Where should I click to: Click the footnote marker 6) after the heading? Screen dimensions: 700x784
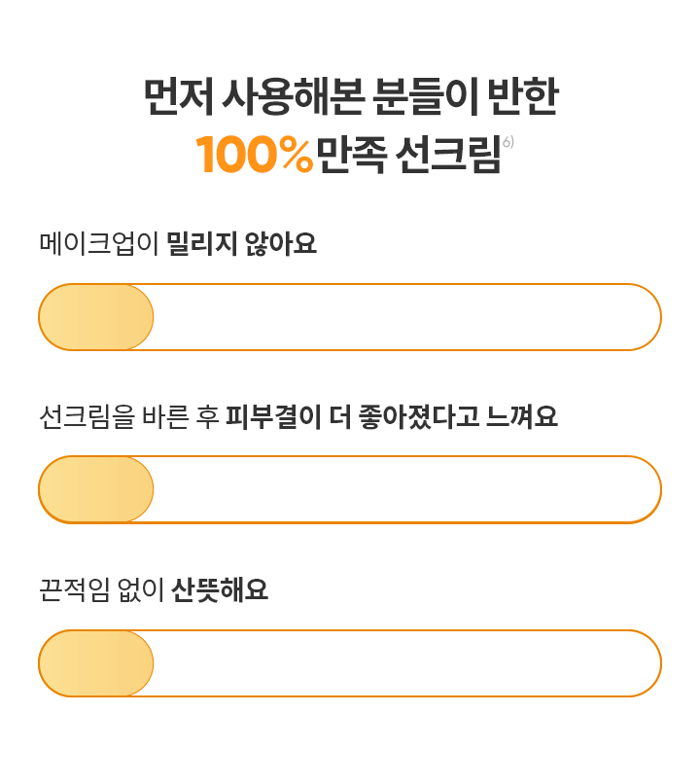coord(508,142)
